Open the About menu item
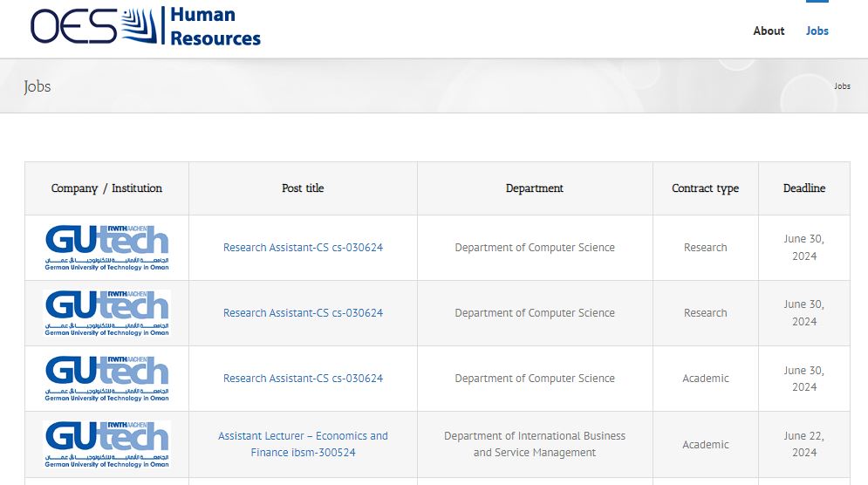This screenshot has width=868, height=485. click(769, 31)
